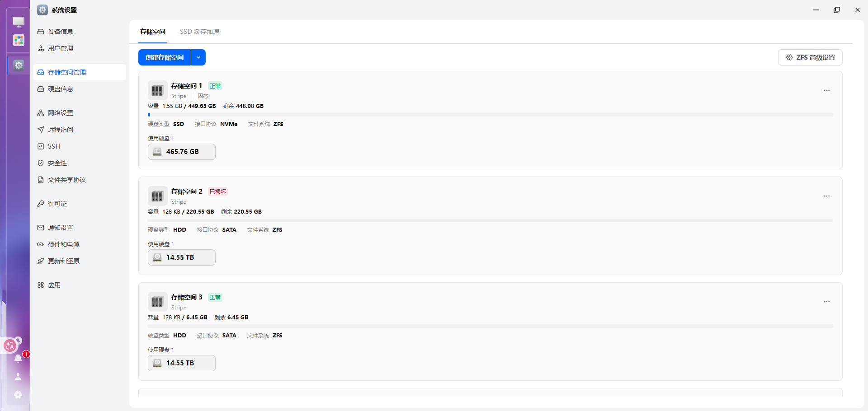Go to 网络设置 in sidebar
This screenshot has height=411, width=868.
(61, 113)
